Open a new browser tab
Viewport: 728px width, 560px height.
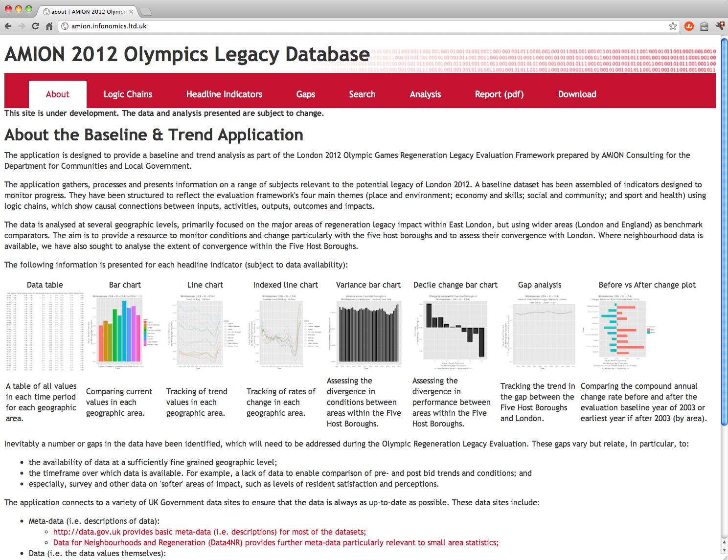(x=146, y=12)
